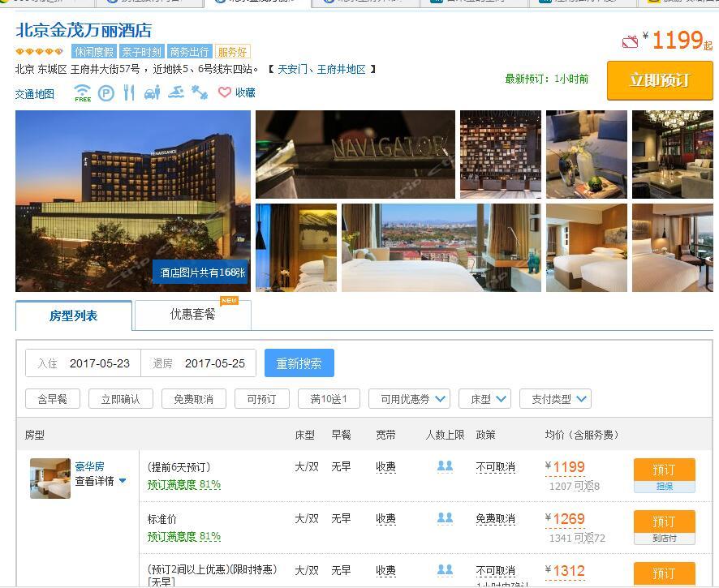Open the library bookshelf wall photo
719x588 pixels.
pos(501,154)
